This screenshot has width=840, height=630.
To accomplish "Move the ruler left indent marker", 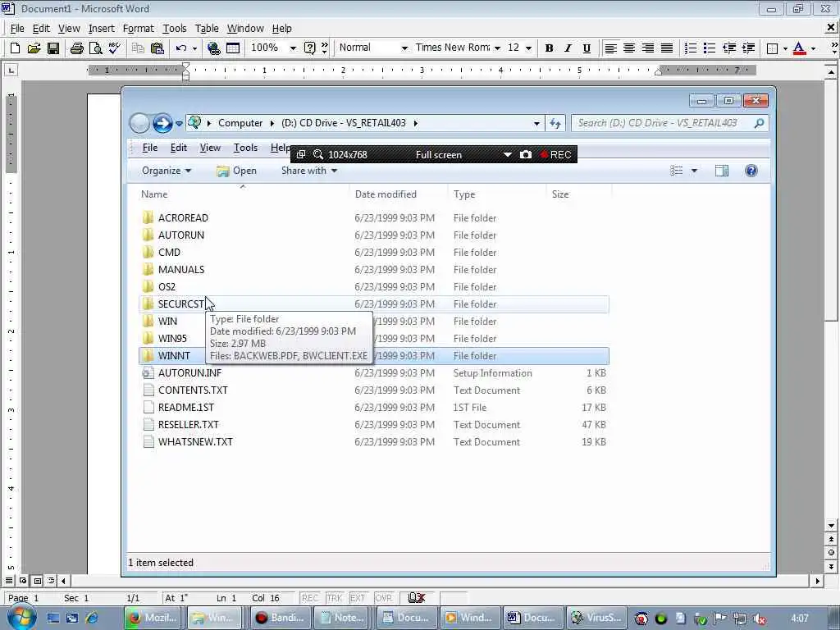I will [x=185, y=76].
